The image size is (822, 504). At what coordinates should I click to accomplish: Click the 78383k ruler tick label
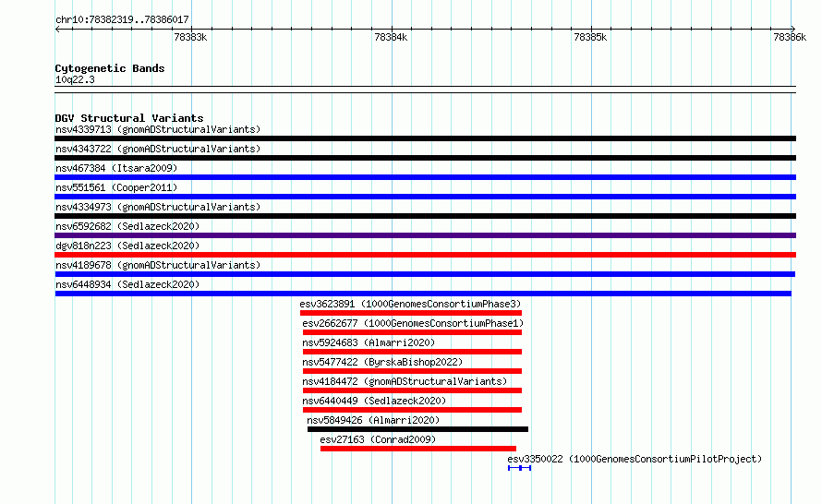tap(190, 37)
